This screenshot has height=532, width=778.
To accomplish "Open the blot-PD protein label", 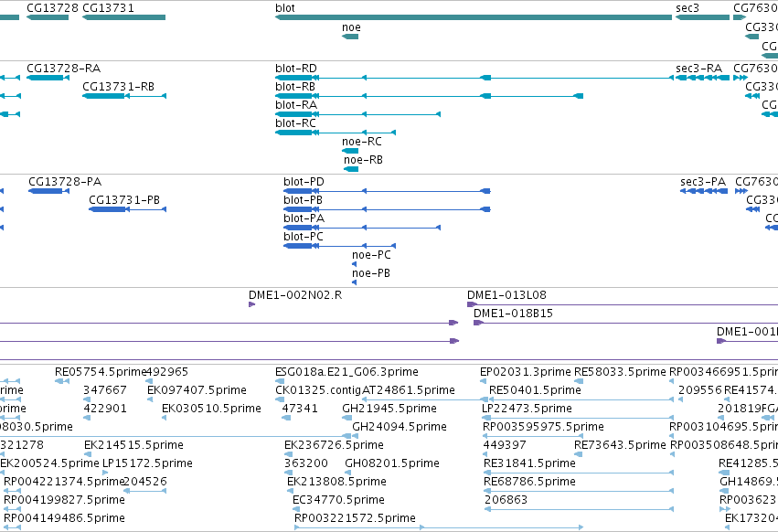I will [x=304, y=182].
